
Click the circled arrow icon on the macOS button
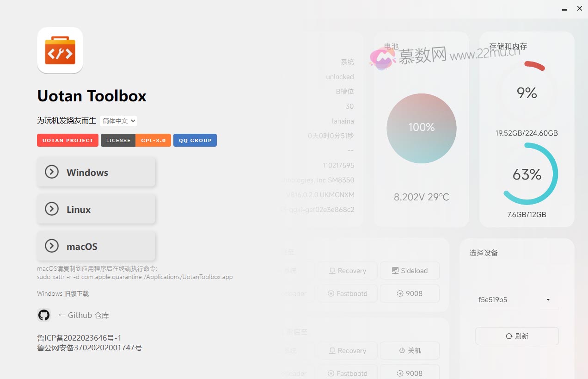point(52,246)
